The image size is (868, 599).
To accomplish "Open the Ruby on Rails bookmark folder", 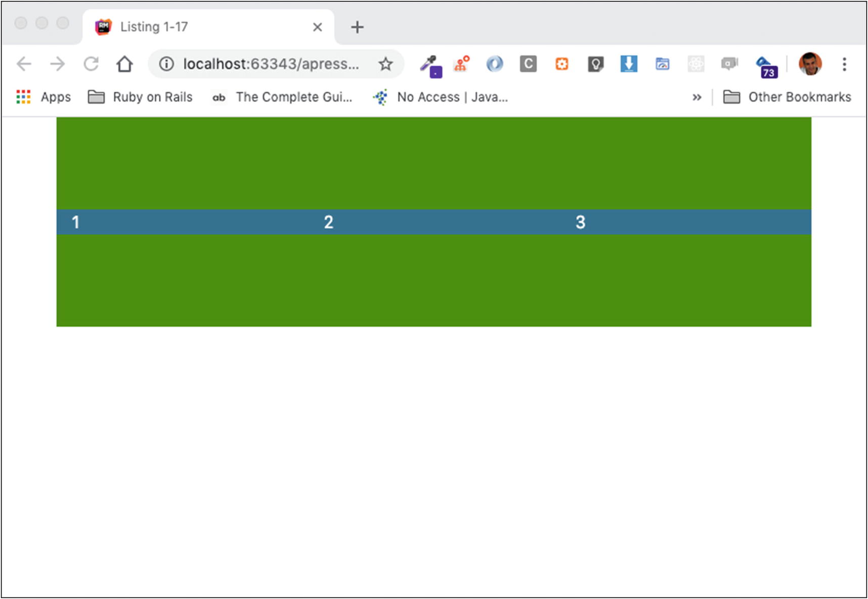I will pyautogui.click(x=141, y=97).
